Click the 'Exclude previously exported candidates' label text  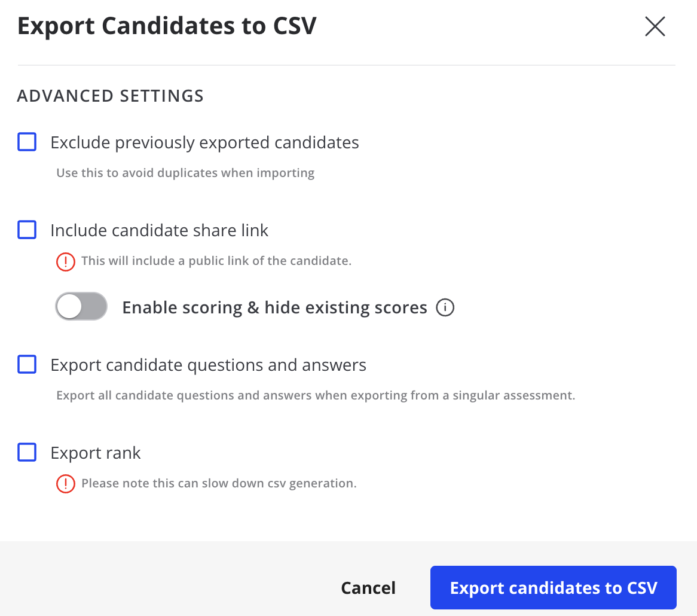point(204,143)
